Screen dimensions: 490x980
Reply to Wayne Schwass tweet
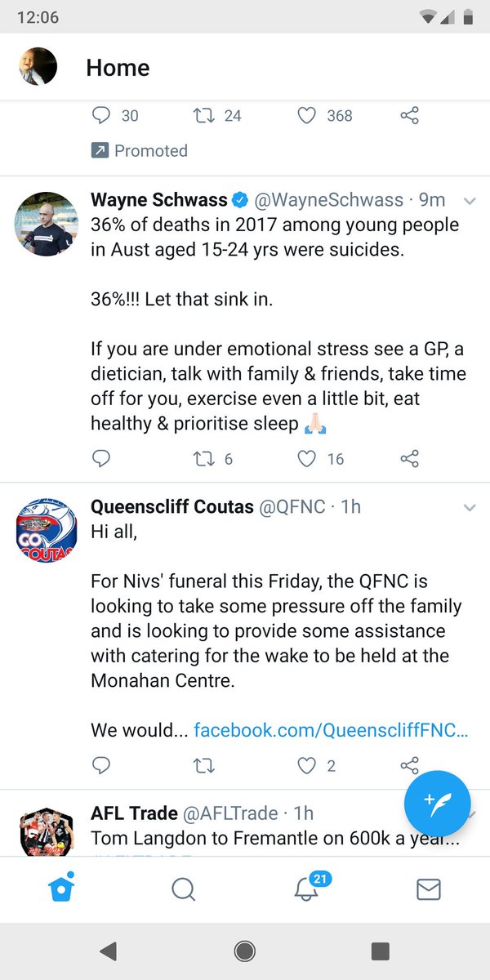[x=100, y=459]
